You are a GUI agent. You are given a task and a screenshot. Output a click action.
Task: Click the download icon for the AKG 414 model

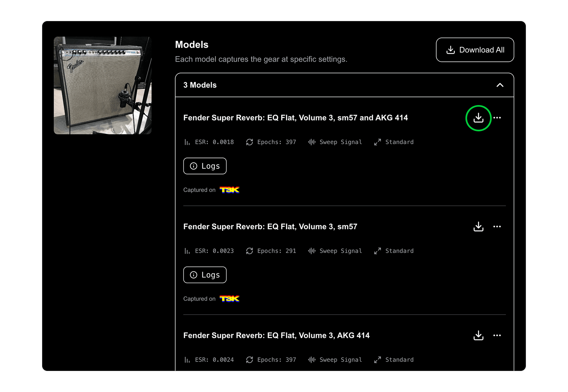point(479,335)
